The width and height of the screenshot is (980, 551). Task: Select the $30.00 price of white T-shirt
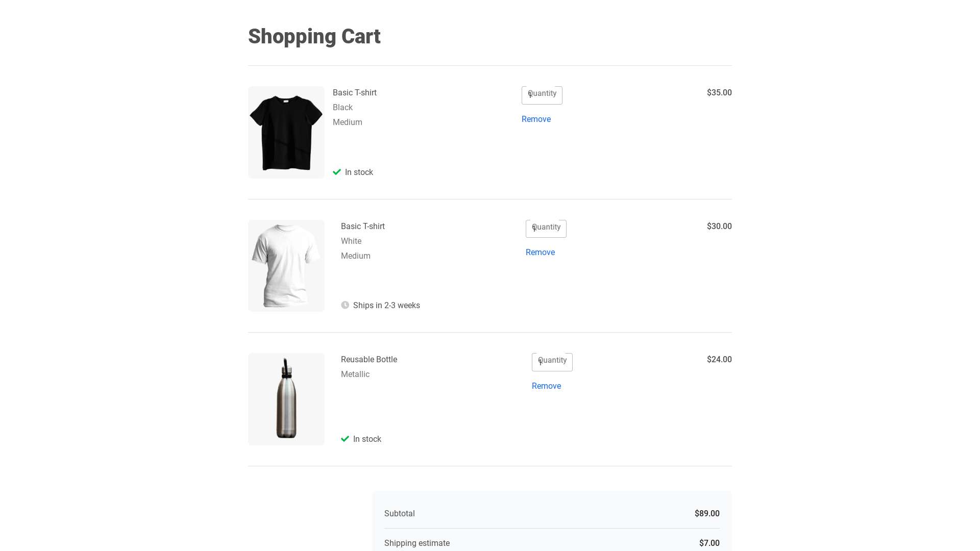pyautogui.click(x=719, y=226)
